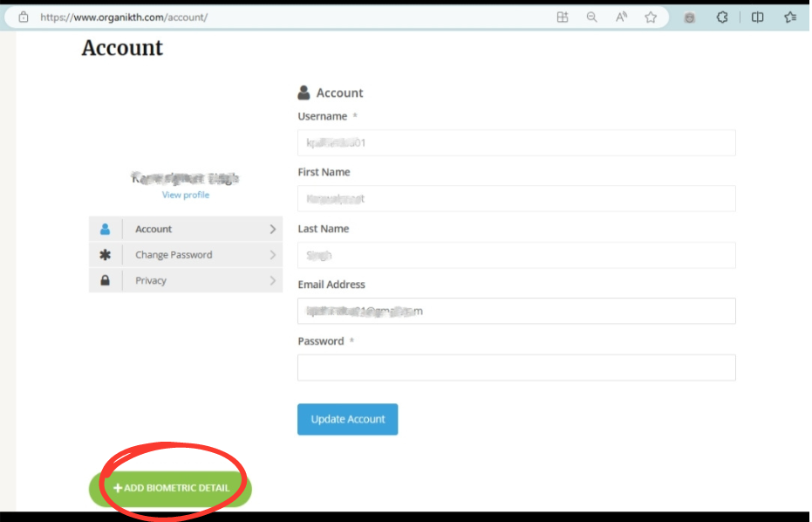Toggle the split screen icon
This screenshot has height=522, width=812.
757,17
